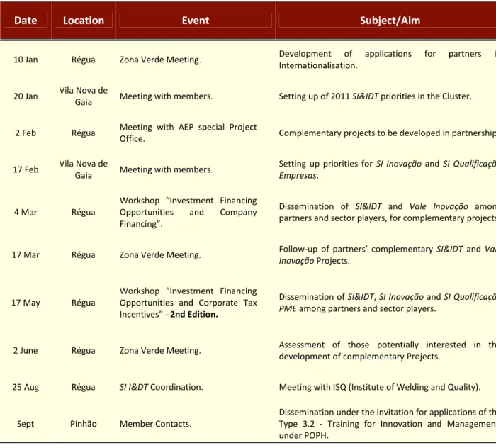
Task: Click 'Meeting with ISQ' subject text
Action: (312, 387)
